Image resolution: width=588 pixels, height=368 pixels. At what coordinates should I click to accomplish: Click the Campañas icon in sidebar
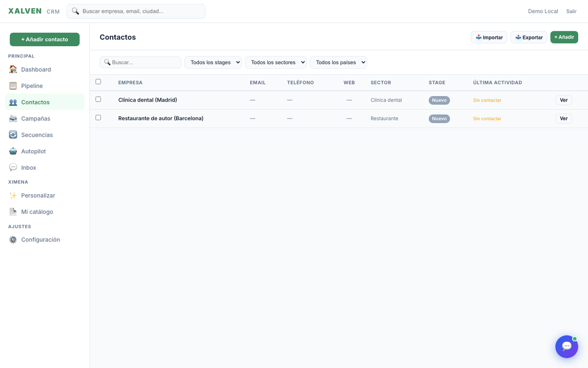13,119
